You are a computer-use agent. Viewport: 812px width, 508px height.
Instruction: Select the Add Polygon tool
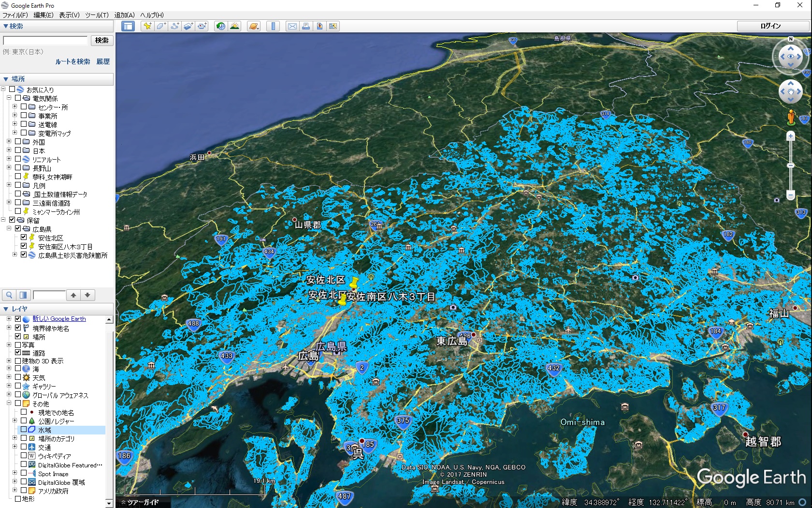coord(161,26)
